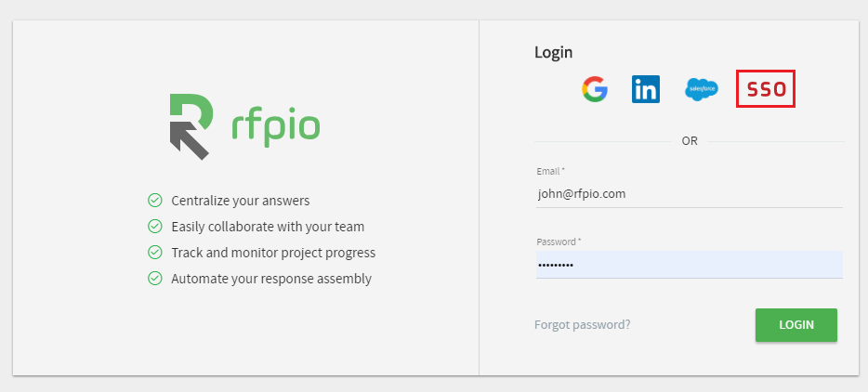Click checkmark beside Easily collaborate line
Viewport: 868px width, 392px height.
(x=155, y=227)
